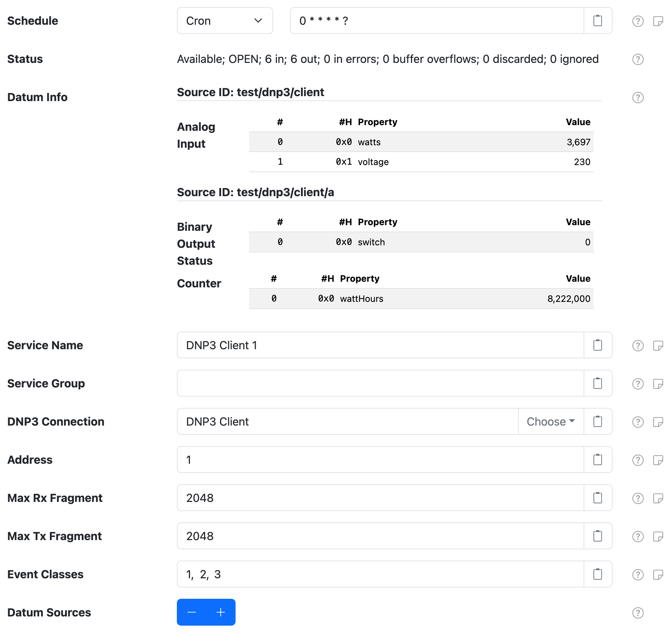The width and height of the screenshot is (672, 632).
Task: Open help for the Status field
Action: pyautogui.click(x=638, y=59)
